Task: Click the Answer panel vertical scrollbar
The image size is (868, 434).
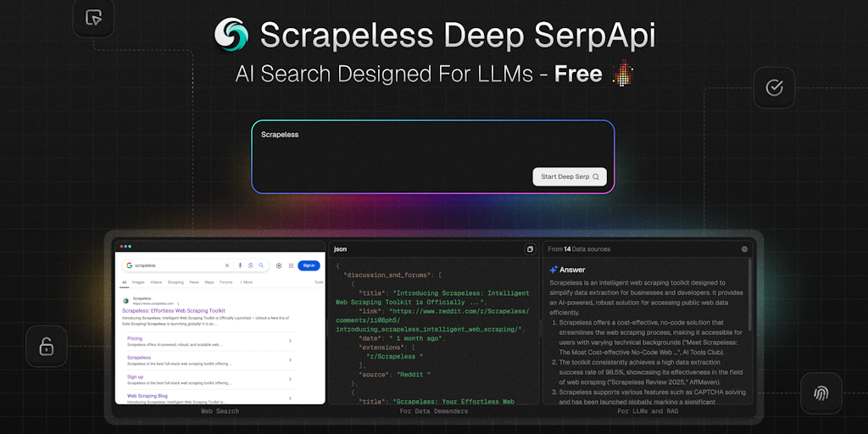Action: [751, 295]
